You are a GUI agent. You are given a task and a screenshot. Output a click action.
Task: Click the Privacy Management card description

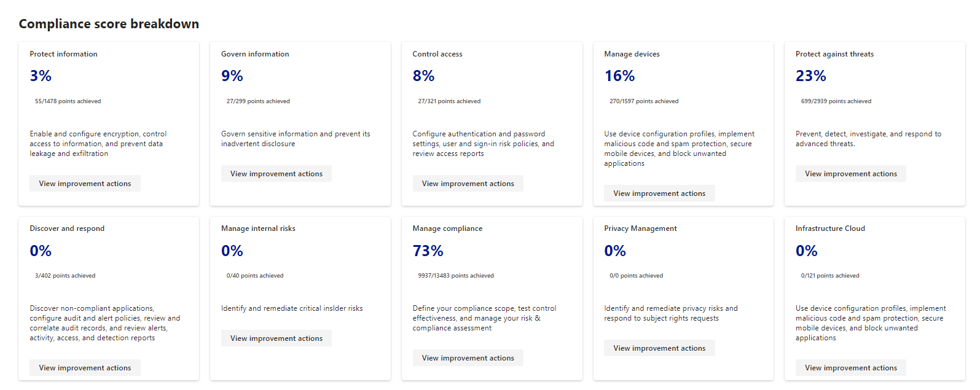[670, 313]
